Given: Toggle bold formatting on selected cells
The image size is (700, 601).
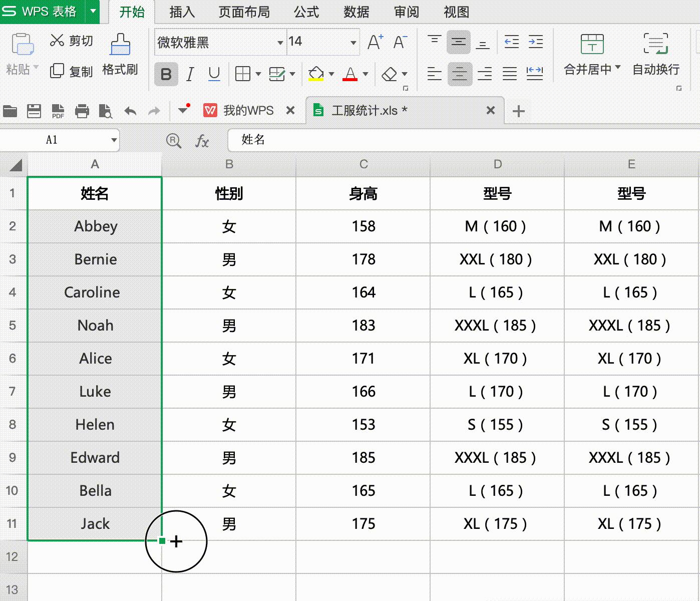Looking at the screenshot, I should pos(166,74).
